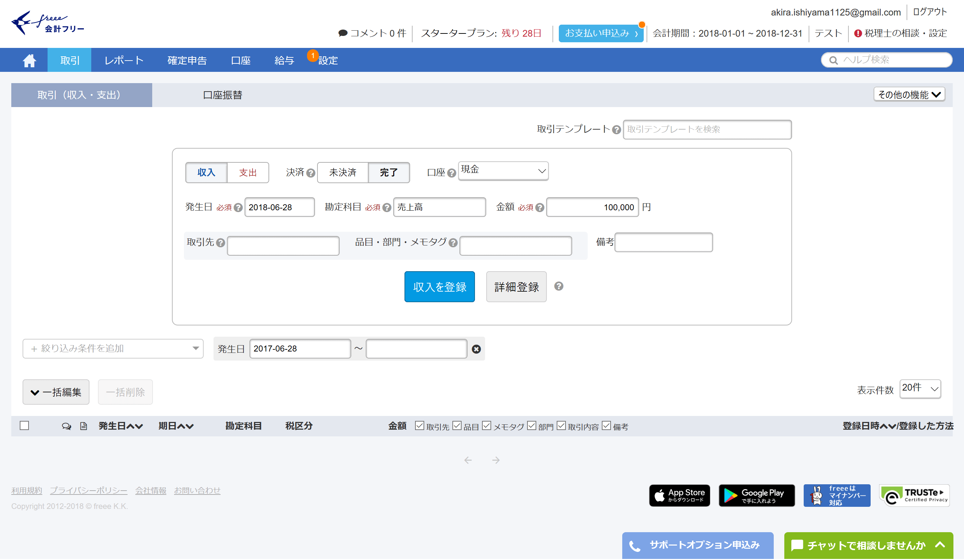Viewport: 964px width, 560px height.
Task: Click the home icon in navigation bar
Action: (x=29, y=61)
